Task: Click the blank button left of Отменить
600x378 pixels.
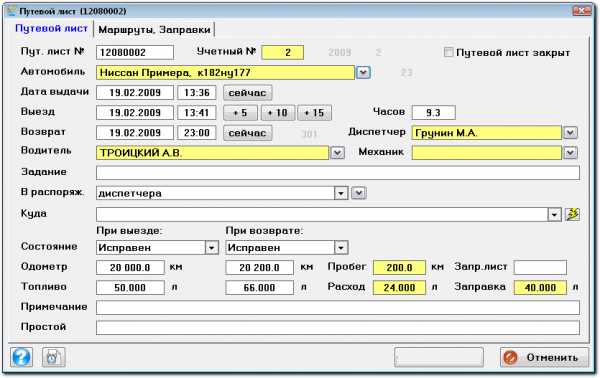Action: pyautogui.click(x=439, y=357)
